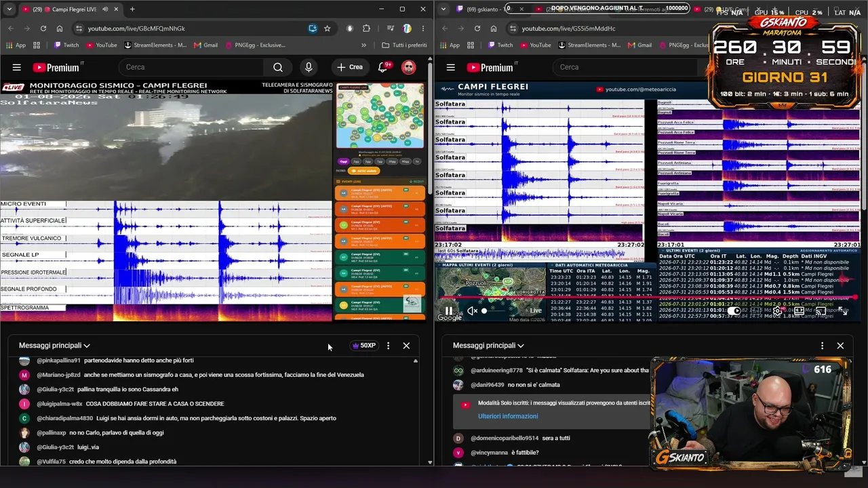The height and width of the screenshot is (488, 868).
Task: Open video settings gear in right player
Action: click(777, 311)
